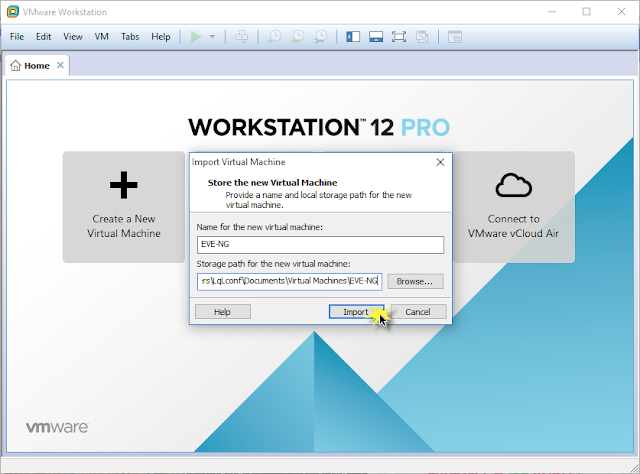Maximize the VMware Workstation window
This screenshot has width=640, height=474.
point(587,12)
